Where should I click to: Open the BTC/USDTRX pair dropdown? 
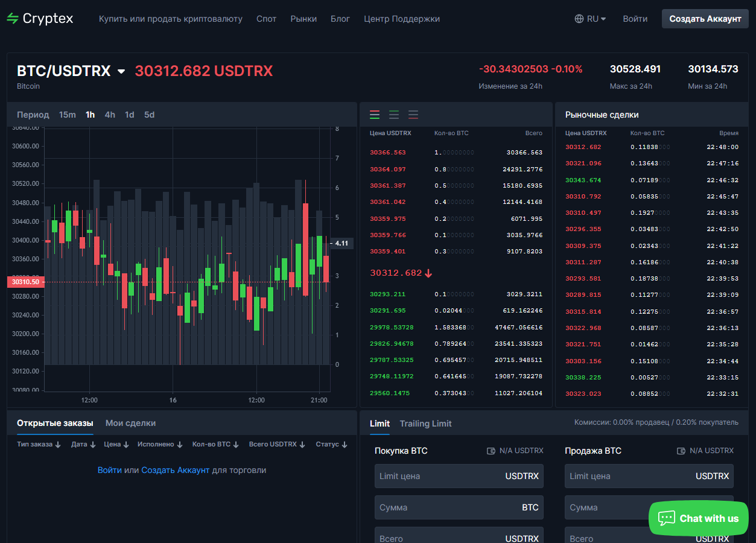click(121, 71)
